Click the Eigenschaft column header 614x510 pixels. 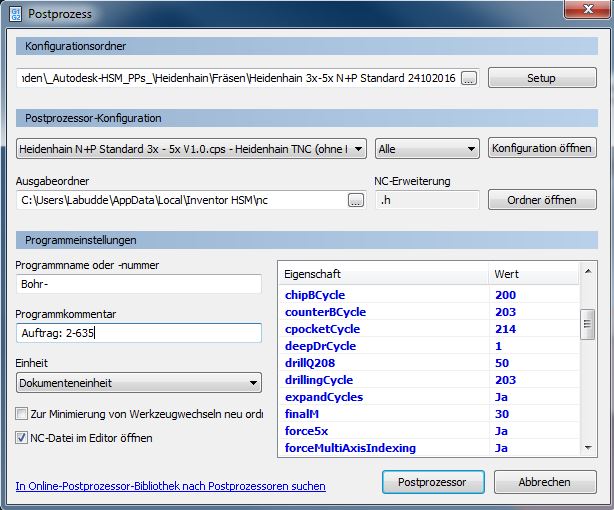pyautogui.click(x=383, y=274)
